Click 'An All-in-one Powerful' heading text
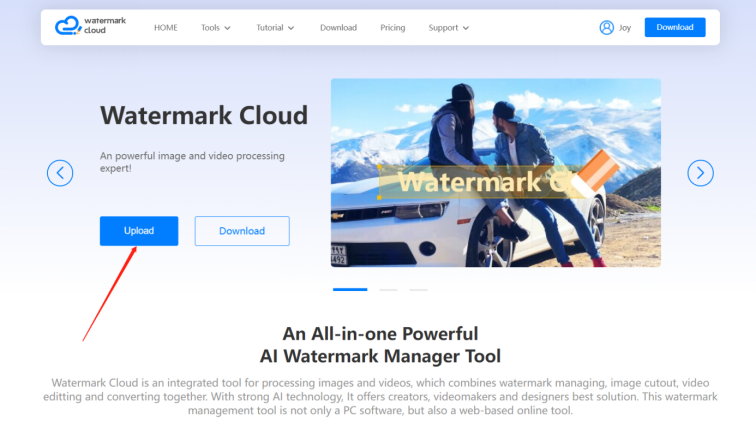The height and width of the screenshot is (427, 756). point(380,334)
